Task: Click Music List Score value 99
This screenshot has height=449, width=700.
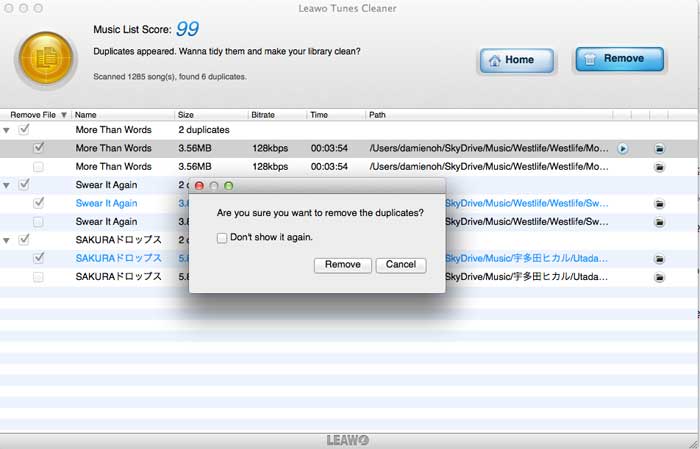Action: 188,29
